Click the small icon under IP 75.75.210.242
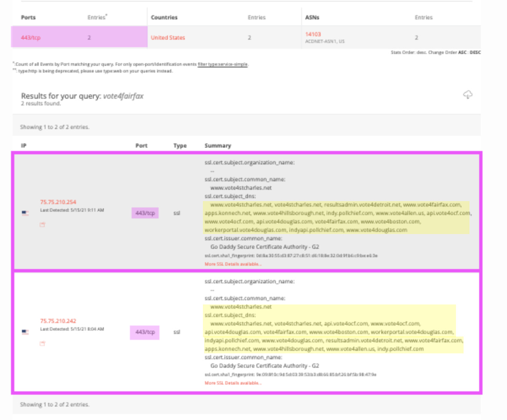 coord(42,344)
